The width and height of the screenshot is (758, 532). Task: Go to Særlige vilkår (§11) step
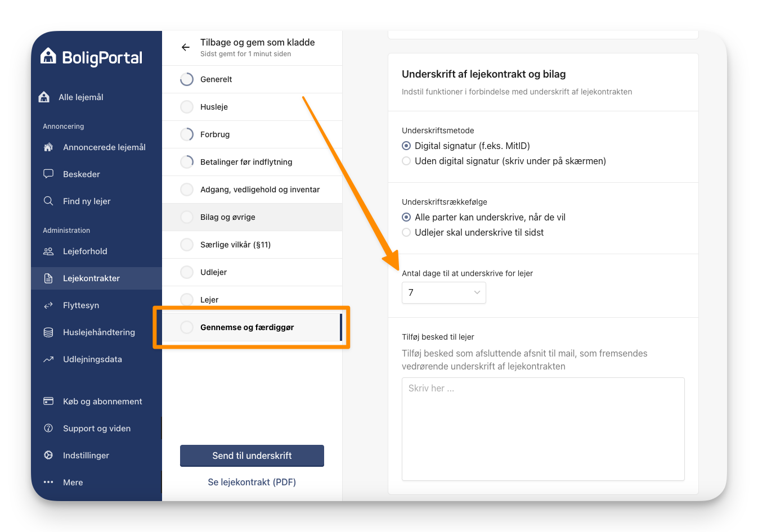[252, 245]
